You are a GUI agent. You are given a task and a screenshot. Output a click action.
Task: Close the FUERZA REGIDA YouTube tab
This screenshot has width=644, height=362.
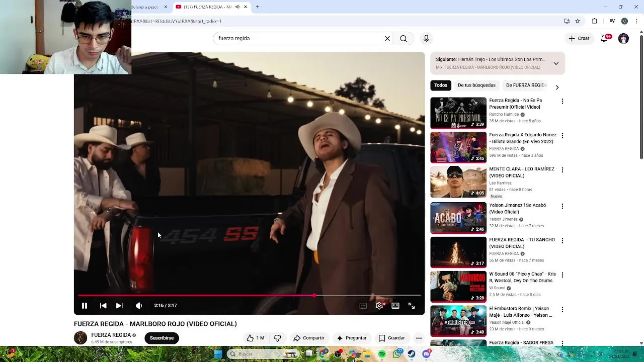246,7
